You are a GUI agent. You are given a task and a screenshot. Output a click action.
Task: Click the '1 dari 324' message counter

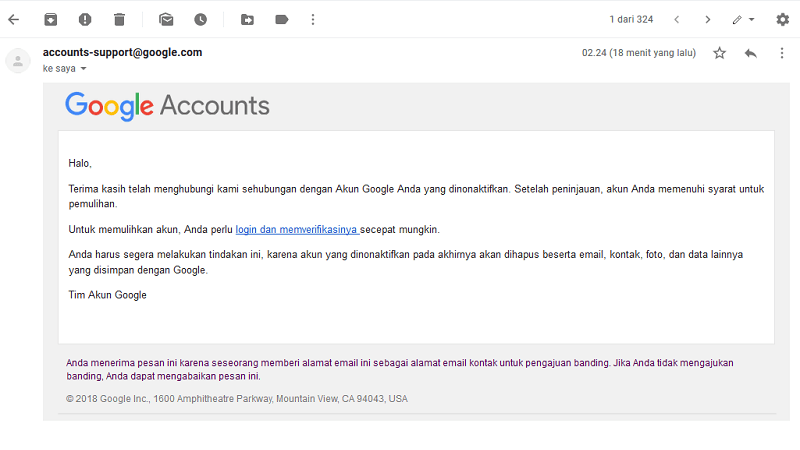[x=631, y=19]
